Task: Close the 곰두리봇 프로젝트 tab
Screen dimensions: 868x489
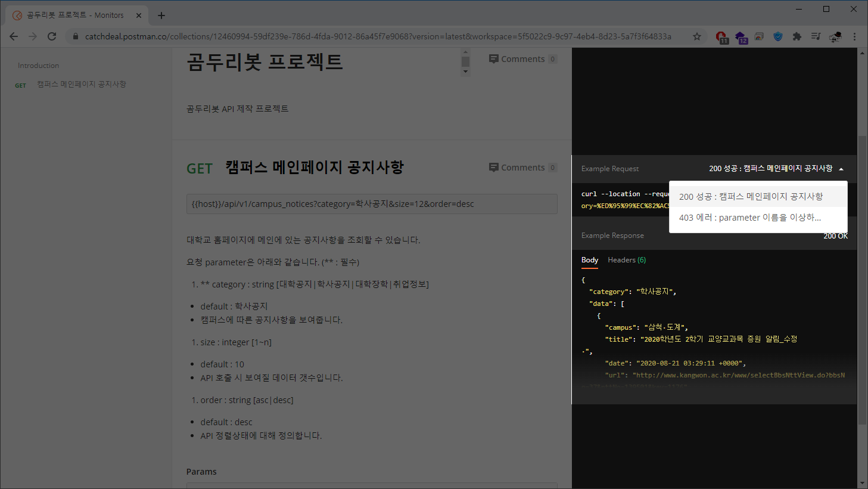Action: pyautogui.click(x=139, y=16)
